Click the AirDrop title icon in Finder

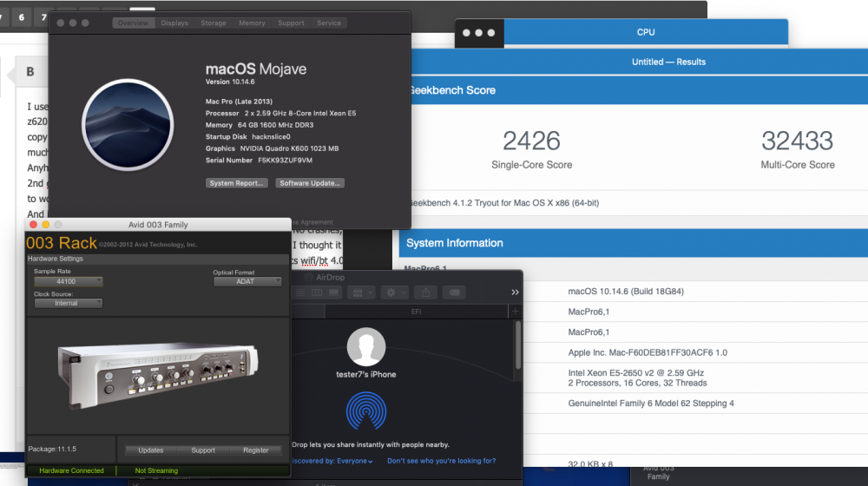(309, 278)
